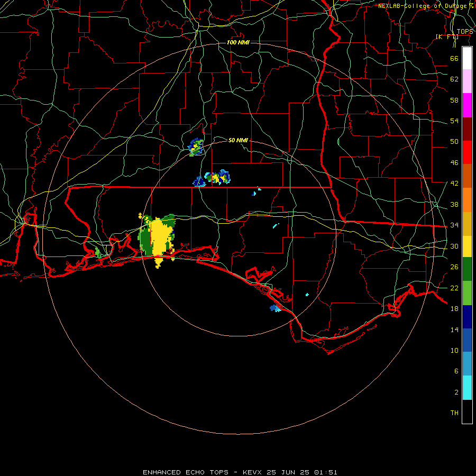Viewport: 476px width, 476px height.
Task: Click the 'TOPS' legend title
Action: (465, 32)
